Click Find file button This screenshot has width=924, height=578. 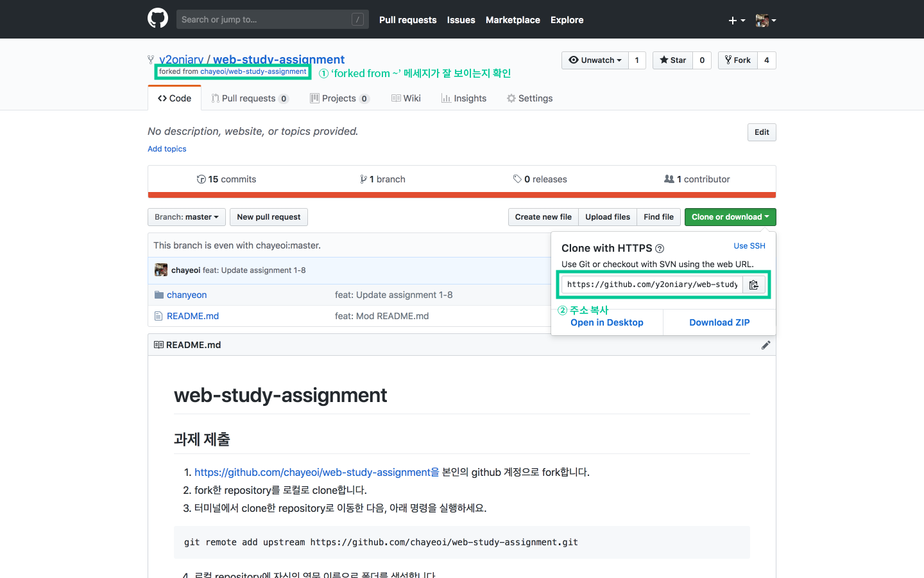point(659,217)
